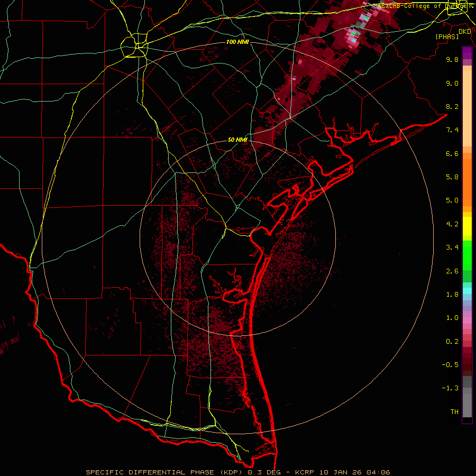Screen dimensions: 476x476
Task: Click the 4.2 scale value label
Action: coord(452,224)
